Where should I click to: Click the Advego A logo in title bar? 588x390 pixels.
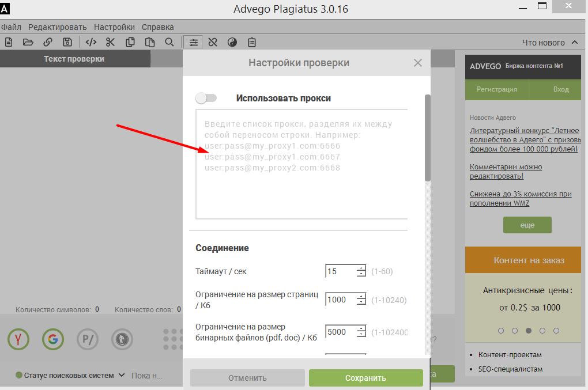click(5, 8)
